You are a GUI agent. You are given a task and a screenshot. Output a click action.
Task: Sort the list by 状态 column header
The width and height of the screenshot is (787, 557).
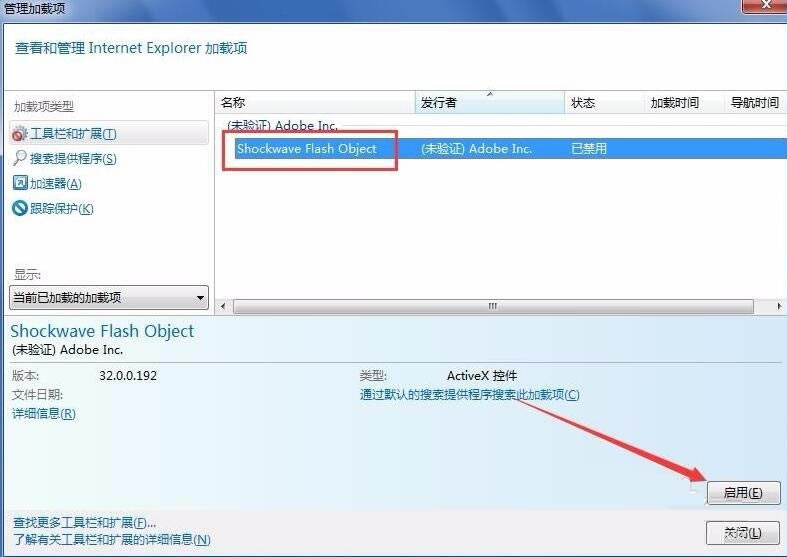pyautogui.click(x=604, y=102)
